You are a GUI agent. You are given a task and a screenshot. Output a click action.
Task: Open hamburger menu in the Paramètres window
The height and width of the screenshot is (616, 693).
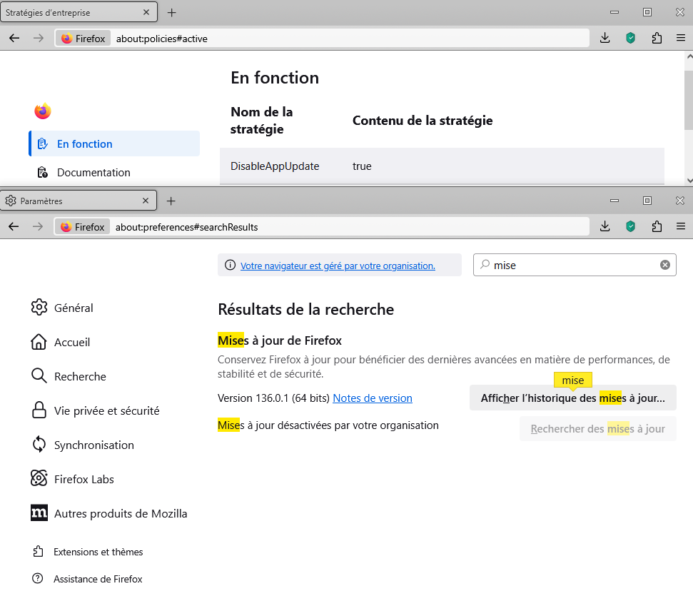click(680, 226)
